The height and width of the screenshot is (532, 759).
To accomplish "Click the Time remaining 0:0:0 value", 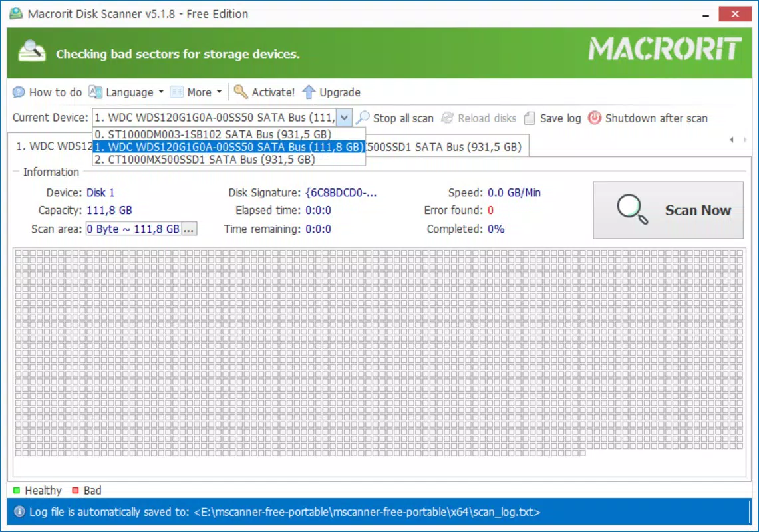I will (318, 229).
